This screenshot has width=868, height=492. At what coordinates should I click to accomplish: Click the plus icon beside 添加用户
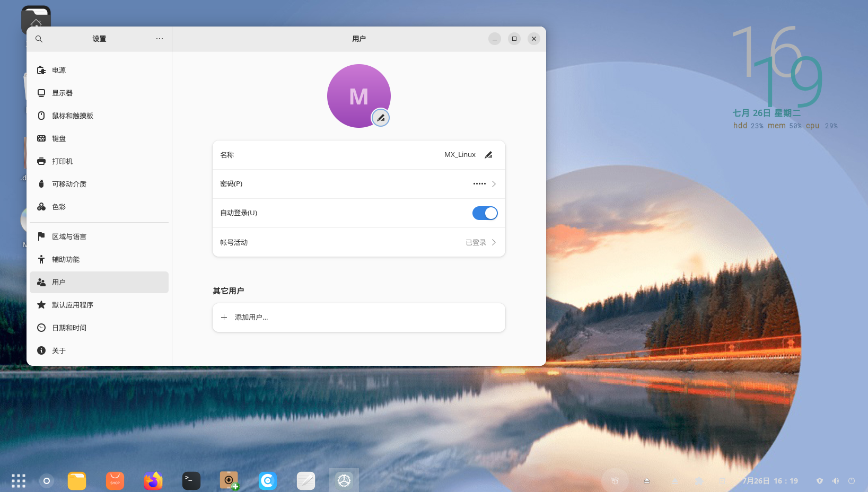point(224,318)
